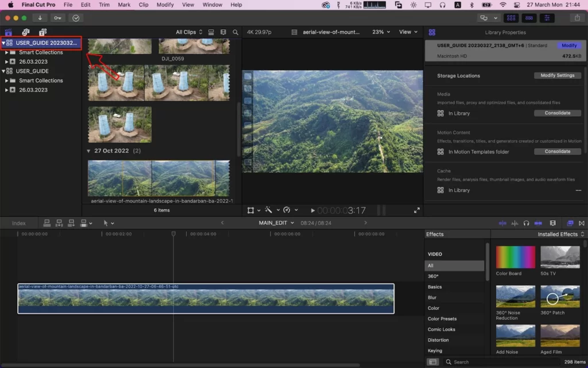Show background tasks checkmark circle icon

click(x=76, y=18)
